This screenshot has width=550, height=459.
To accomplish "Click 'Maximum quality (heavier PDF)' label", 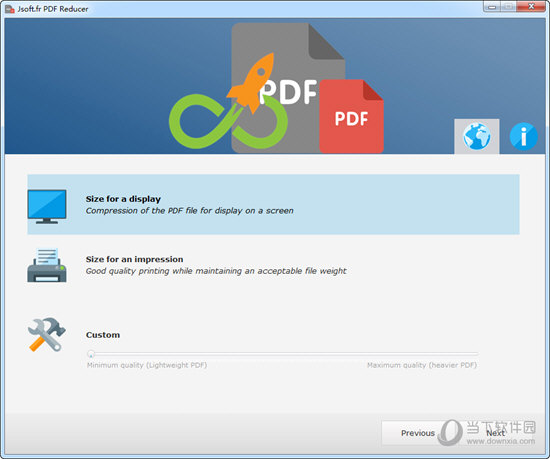I will pyautogui.click(x=422, y=365).
